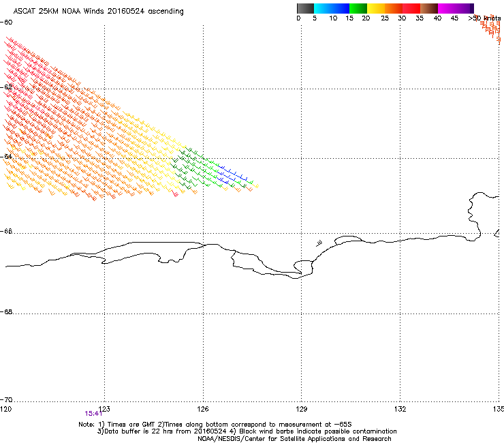
Task: Click the legend value '10' under the color bar
Action: 333,18
